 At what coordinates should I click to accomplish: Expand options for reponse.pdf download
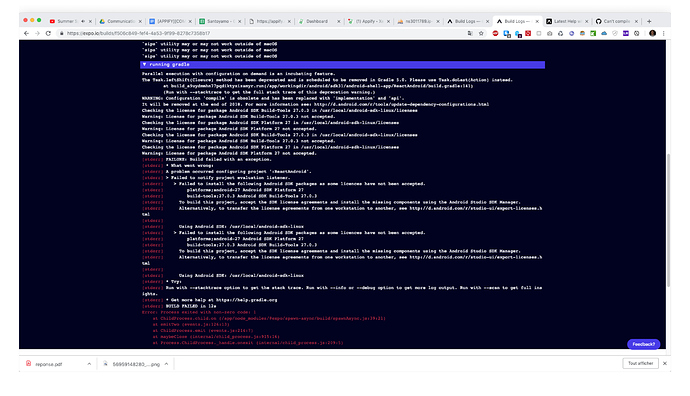[89, 364]
